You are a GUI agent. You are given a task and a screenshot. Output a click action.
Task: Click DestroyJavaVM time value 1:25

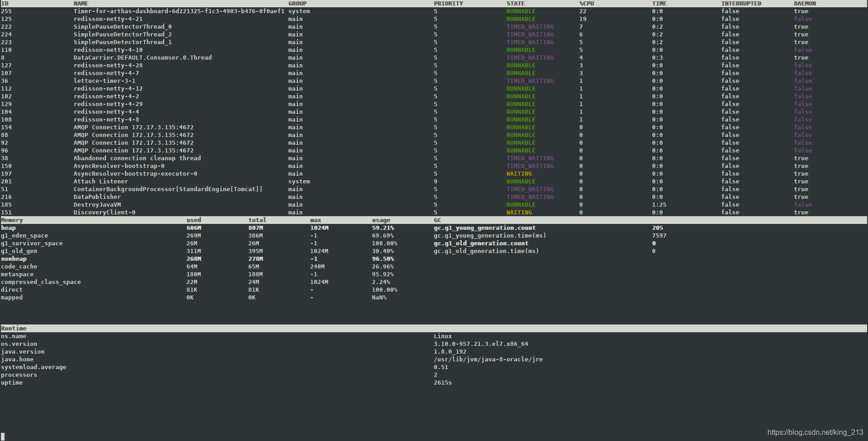(659, 205)
